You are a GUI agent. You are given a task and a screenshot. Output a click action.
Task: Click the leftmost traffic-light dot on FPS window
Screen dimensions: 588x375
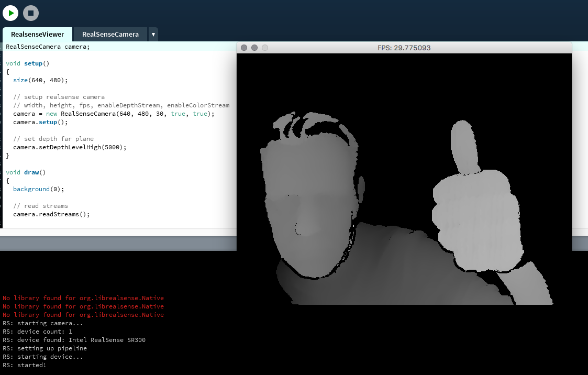point(244,48)
